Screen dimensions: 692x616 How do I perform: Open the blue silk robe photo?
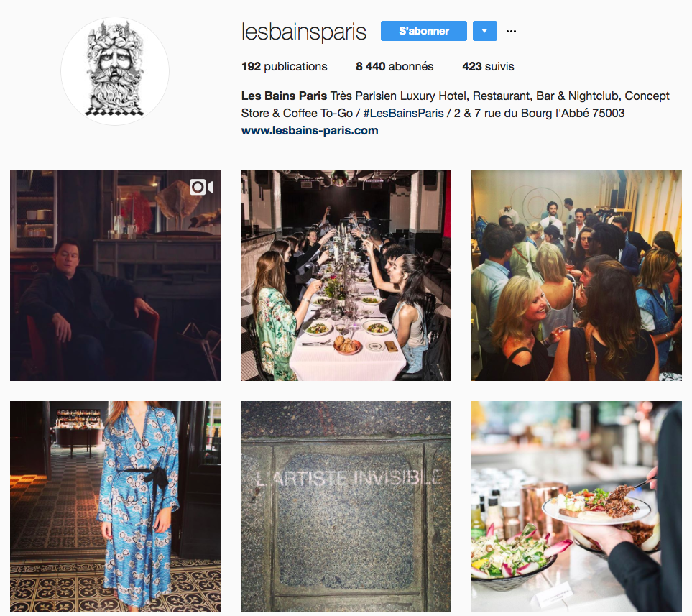coord(115,506)
